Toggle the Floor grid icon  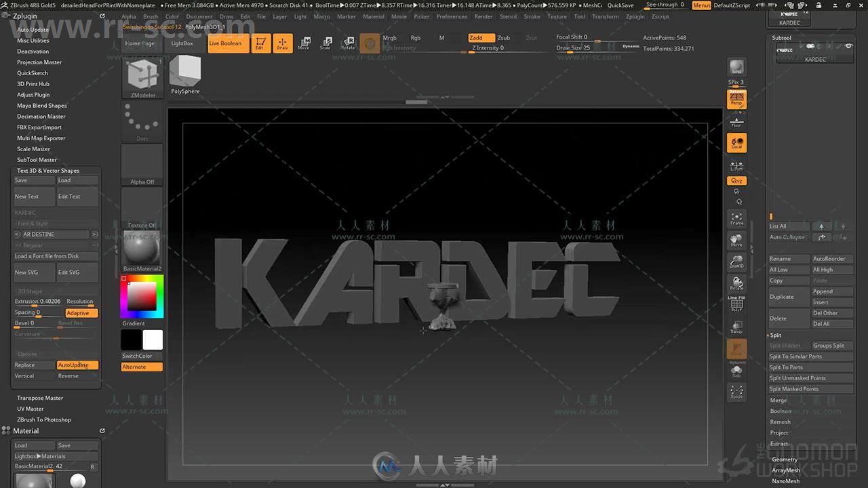pos(736,122)
